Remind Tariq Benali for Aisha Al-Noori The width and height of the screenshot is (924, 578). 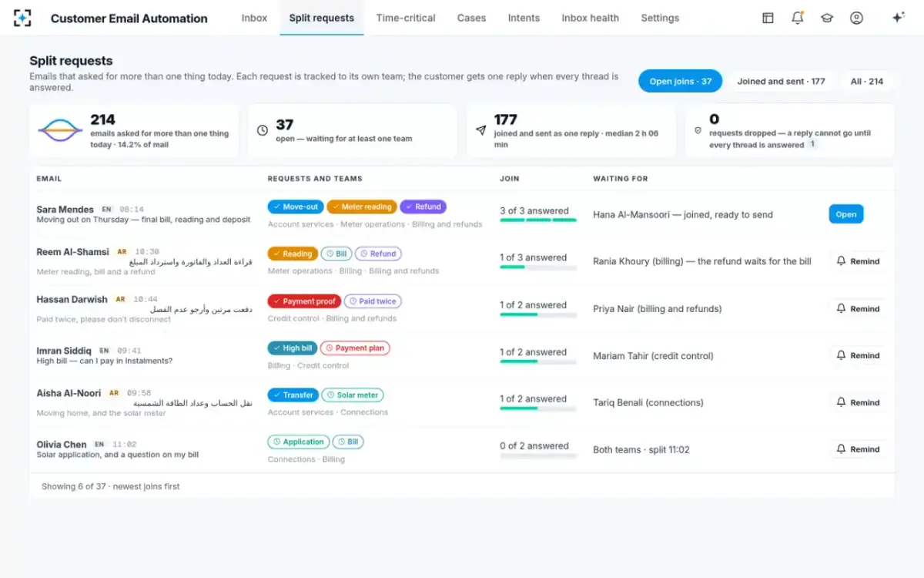pos(857,402)
